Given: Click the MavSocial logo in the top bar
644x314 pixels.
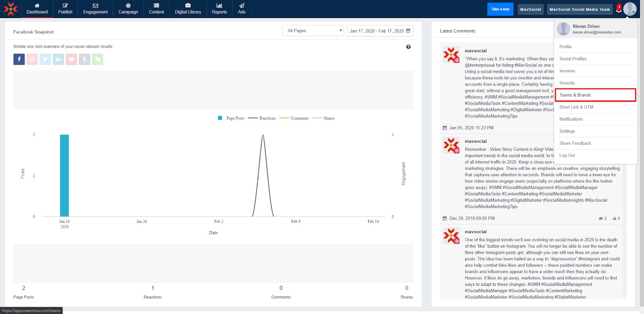Looking at the screenshot, I should click(10, 9).
